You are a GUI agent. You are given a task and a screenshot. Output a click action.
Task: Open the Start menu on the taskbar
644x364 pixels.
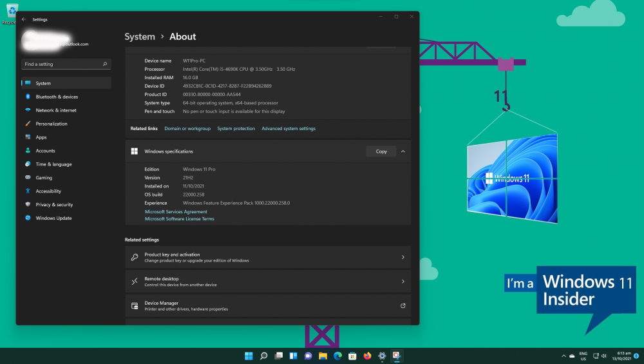tap(249, 356)
